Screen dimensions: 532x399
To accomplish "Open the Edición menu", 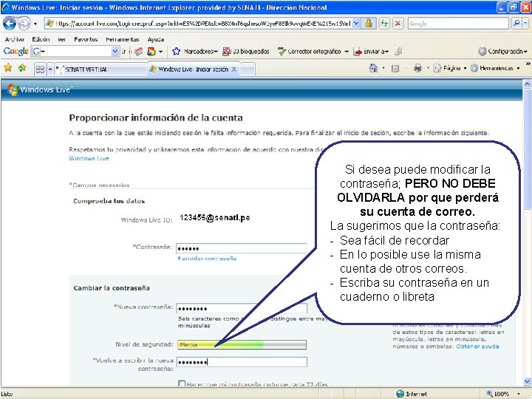I will pos(41,39).
